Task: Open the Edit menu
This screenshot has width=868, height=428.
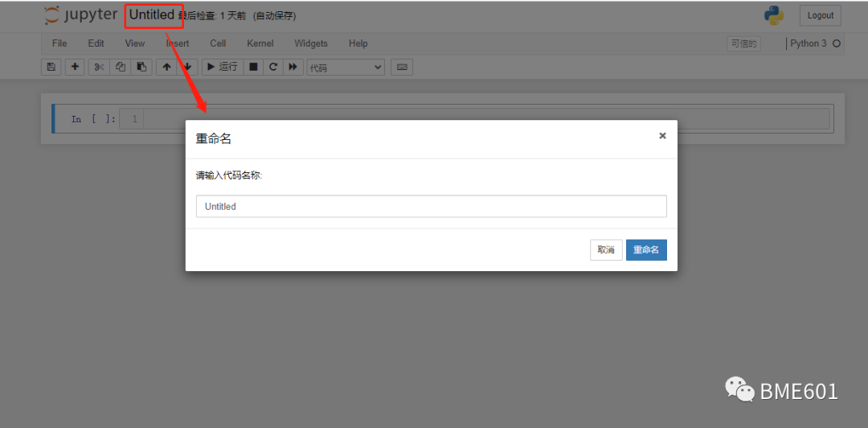Action: pyautogui.click(x=96, y=43)
